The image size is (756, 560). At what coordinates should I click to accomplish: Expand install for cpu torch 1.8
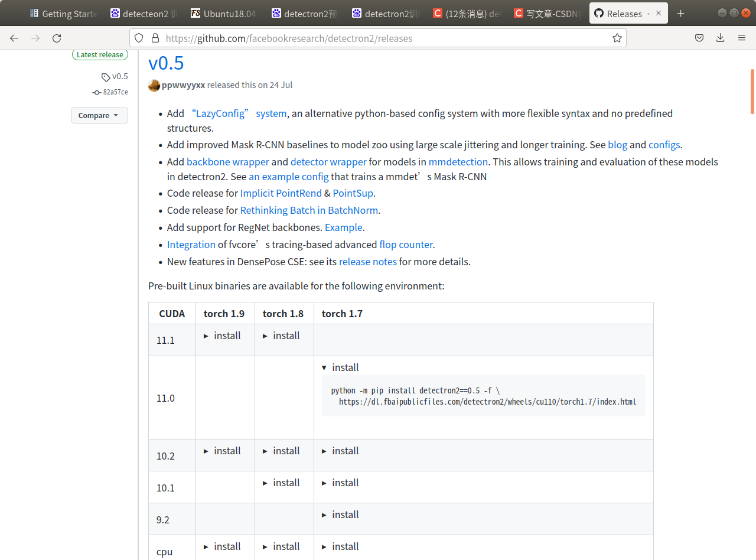pos(281,546)
